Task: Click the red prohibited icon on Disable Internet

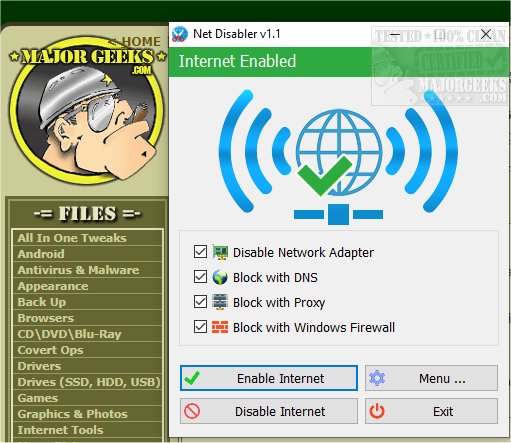Action: pos(192,411)
